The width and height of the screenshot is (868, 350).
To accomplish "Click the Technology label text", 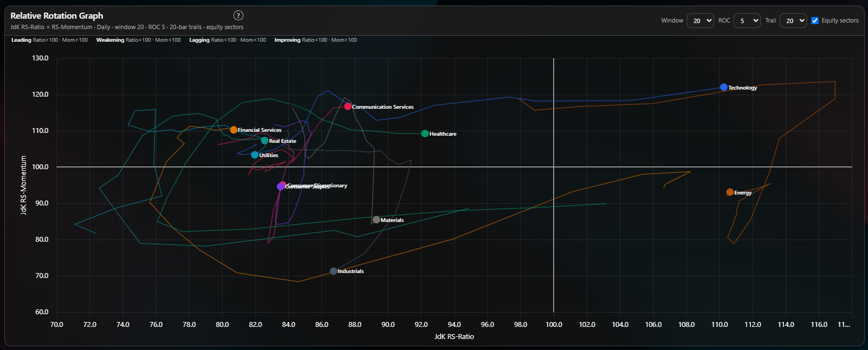I will coord(743,88).
